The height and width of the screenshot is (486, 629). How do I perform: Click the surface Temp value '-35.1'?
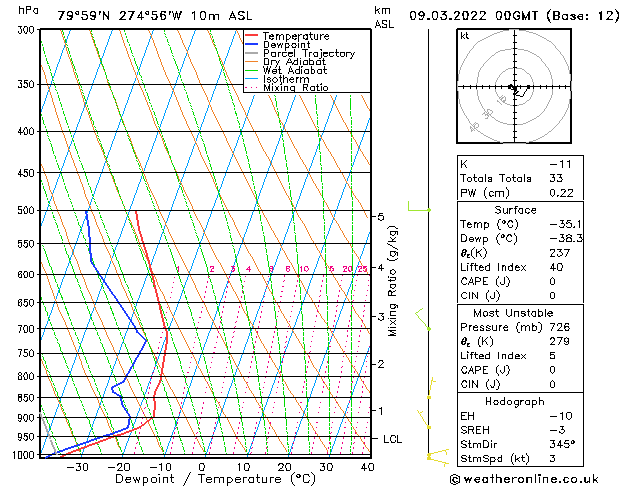click(566, 224)
